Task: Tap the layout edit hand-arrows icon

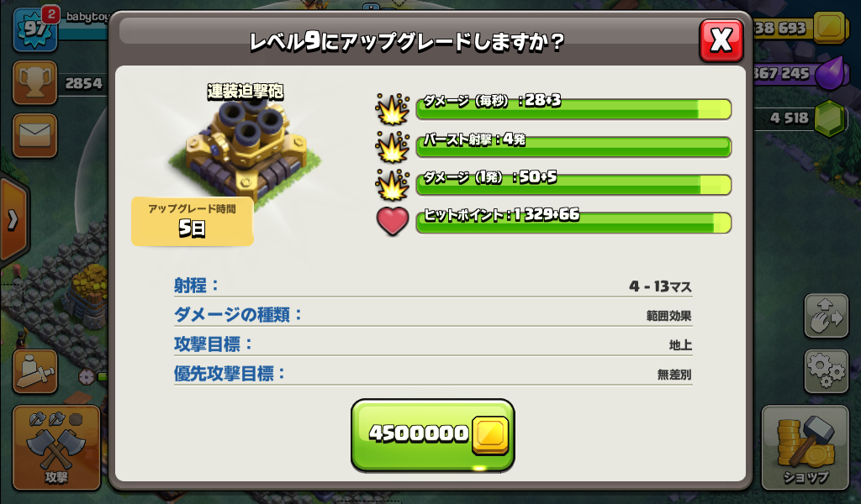Action: 827,315
